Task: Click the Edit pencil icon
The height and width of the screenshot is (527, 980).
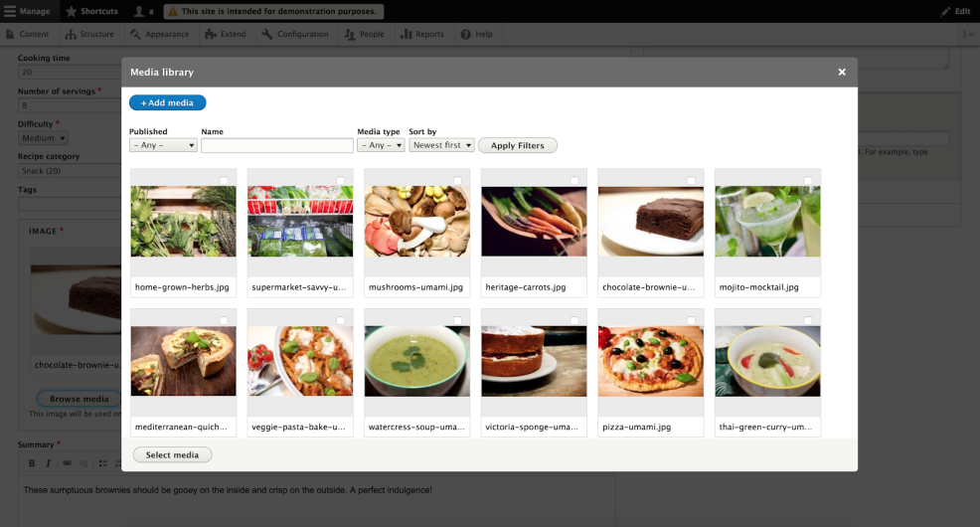Action: pos(945,11)
